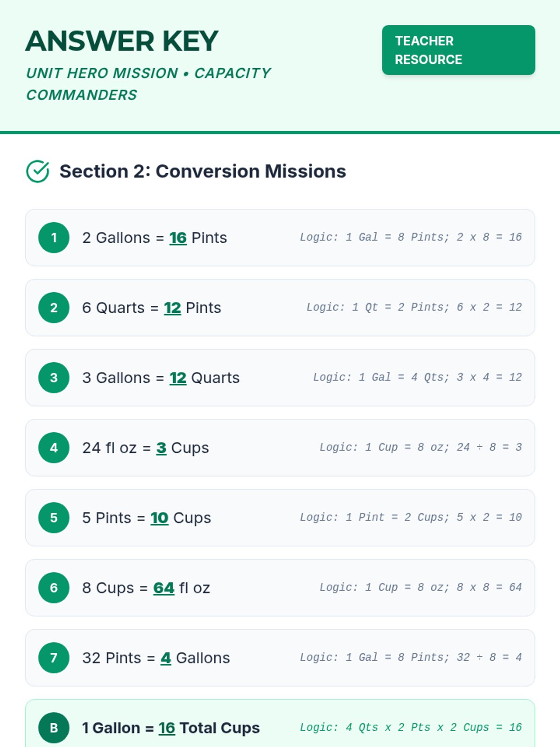The width and height of the screenshot is (560, 747).
Task: Click the underlined answer 64 fl oz
Action: (164, 588)
